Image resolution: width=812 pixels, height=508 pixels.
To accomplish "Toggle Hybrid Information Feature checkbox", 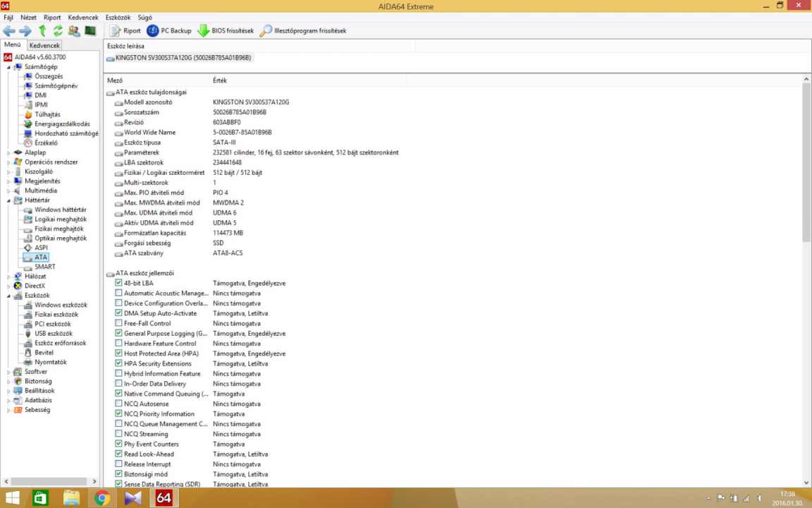I will pos(118,373).
